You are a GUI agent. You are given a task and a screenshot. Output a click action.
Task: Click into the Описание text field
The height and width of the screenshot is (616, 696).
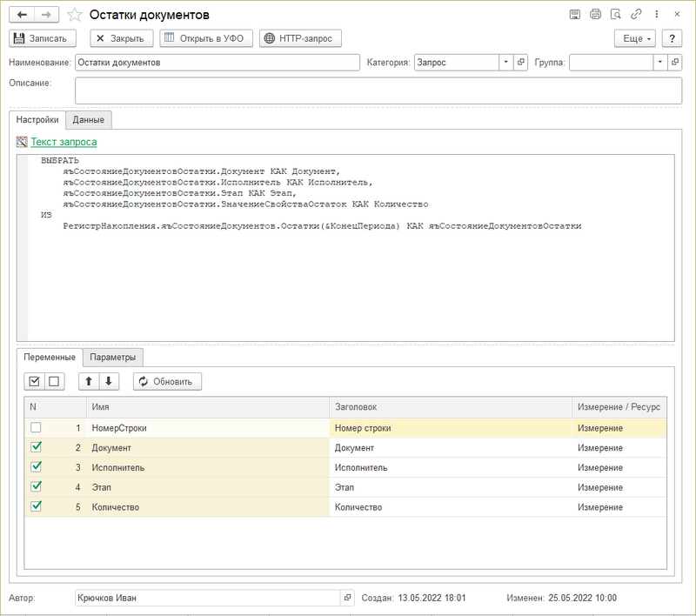378,90
